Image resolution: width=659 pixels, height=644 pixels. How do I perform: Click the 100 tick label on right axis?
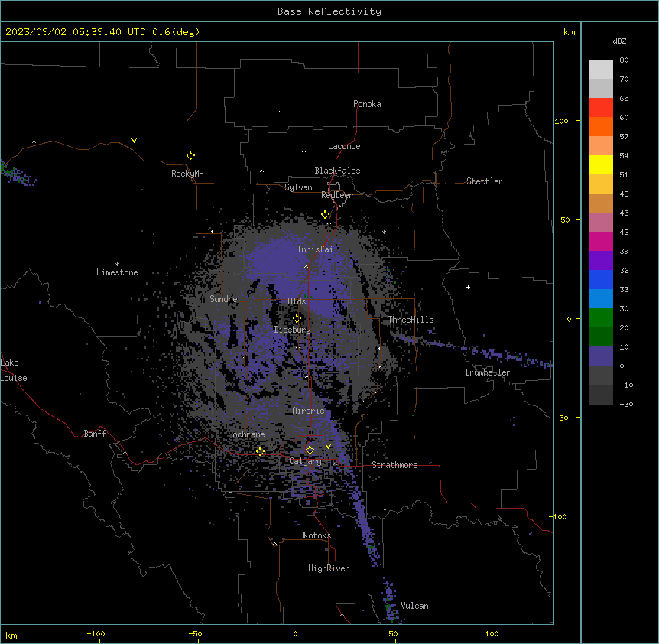[x=561, y=121]
